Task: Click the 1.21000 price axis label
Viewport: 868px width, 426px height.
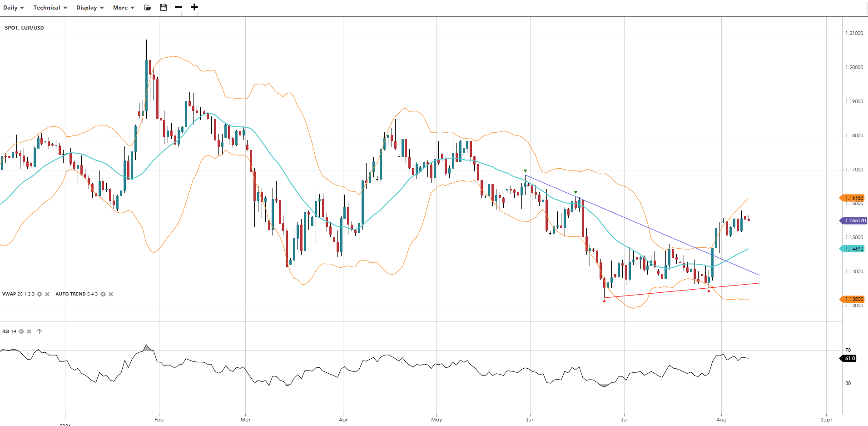Action: [854, 34]
